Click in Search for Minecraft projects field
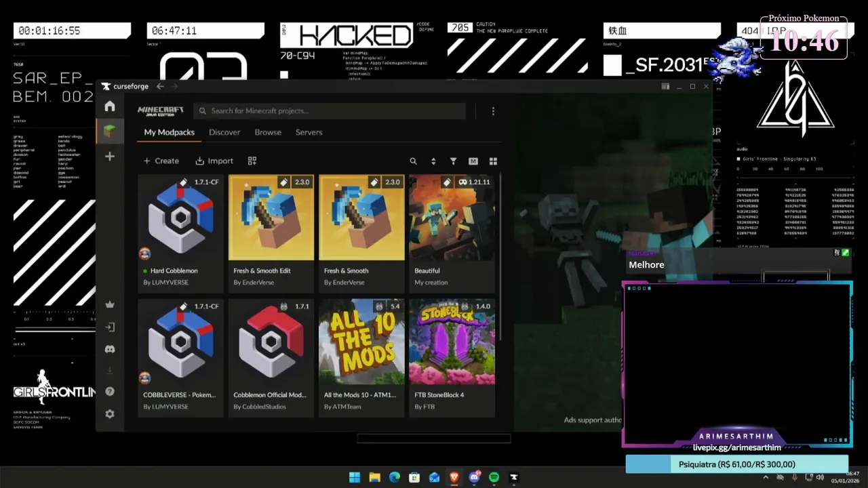Image resolution: width=868 pixels, height=488 pixels. click(x=330, y=111)
